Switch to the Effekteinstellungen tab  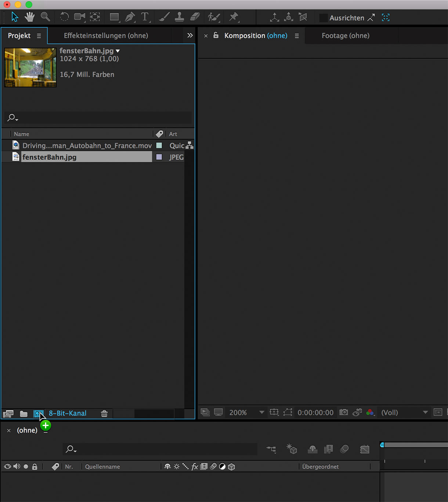(x=106, y=36)
